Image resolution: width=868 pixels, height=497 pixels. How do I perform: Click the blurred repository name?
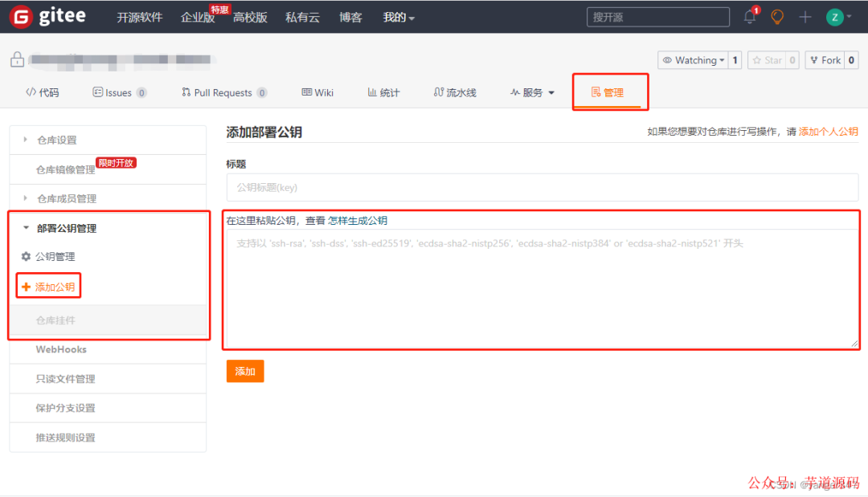click(x=122, y=59)
